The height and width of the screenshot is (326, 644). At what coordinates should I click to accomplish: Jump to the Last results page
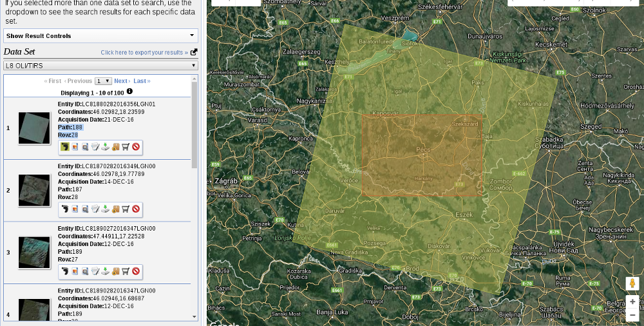click(142, 81)
